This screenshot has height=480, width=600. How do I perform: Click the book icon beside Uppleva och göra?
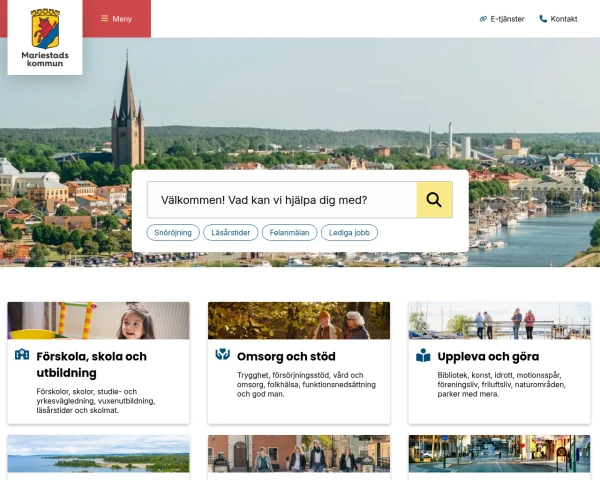pyautogui.click(x=423, y=356)
